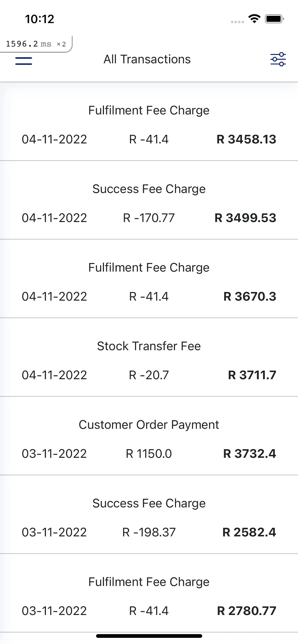
Task: Tap the R 3711.7 balance figure
Action: 252,375
